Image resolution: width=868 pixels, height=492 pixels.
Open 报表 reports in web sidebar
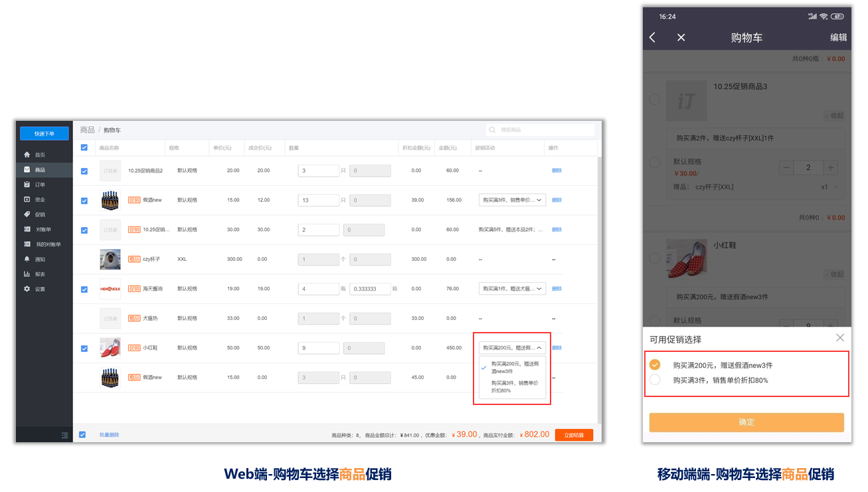(44, 274)
